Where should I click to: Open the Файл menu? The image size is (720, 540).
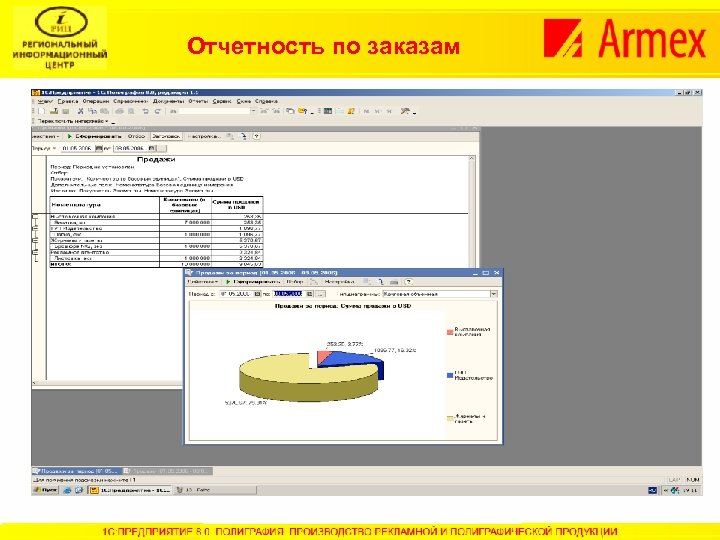click(45, 101)
